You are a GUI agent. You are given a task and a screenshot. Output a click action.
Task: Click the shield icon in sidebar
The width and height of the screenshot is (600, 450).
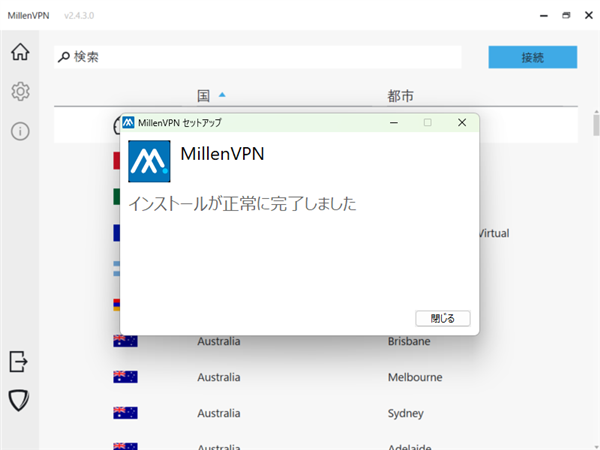tap(19, 401)
